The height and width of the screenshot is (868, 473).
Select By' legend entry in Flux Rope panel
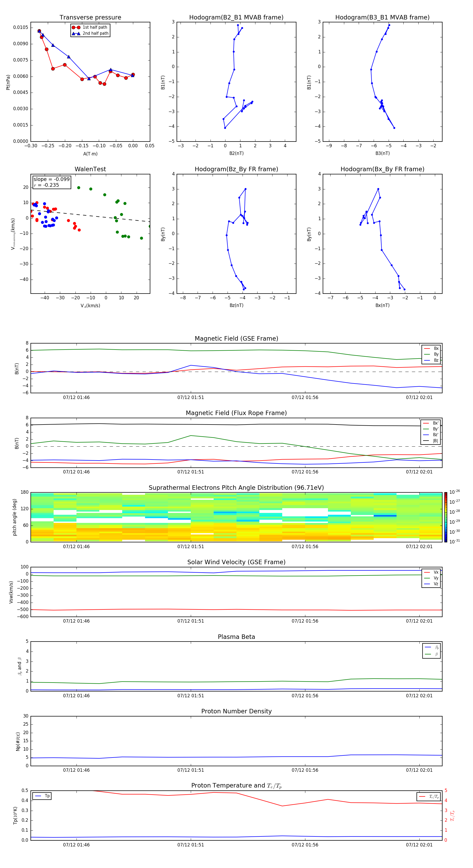click(431, 429)
